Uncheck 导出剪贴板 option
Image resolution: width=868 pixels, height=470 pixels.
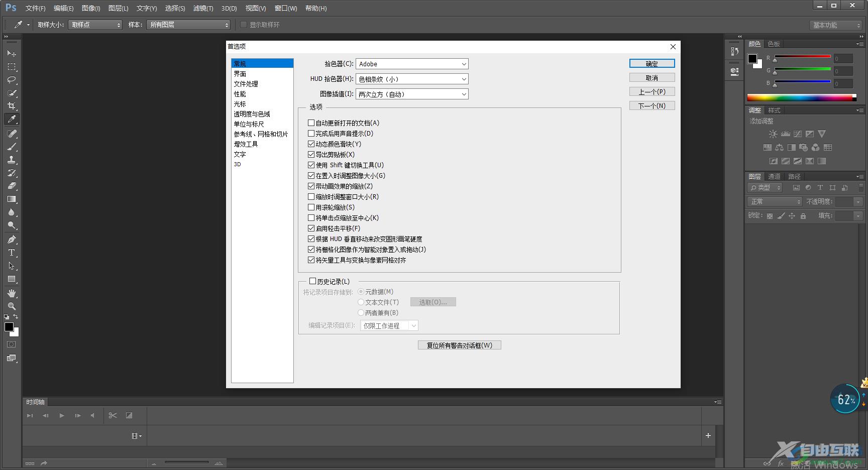[311, 154]
